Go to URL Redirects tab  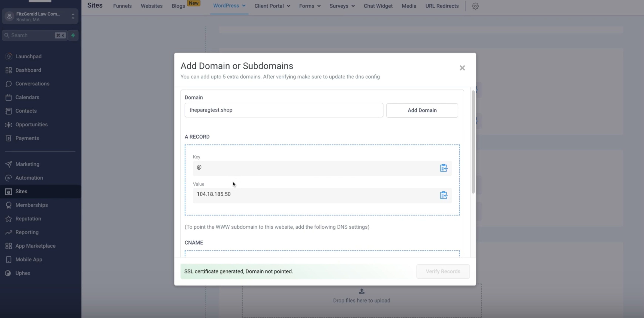point(442,6)
